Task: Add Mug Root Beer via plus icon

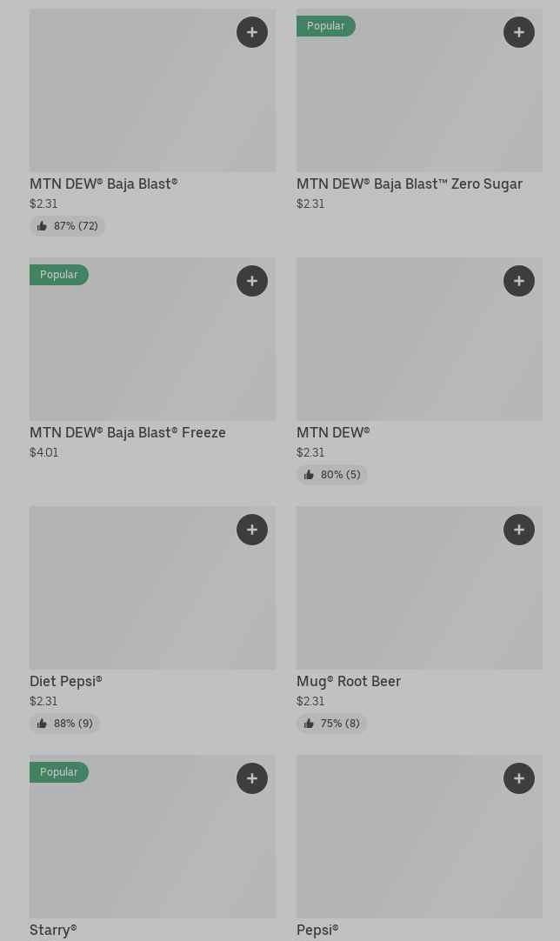Action: tap(519, 530)
